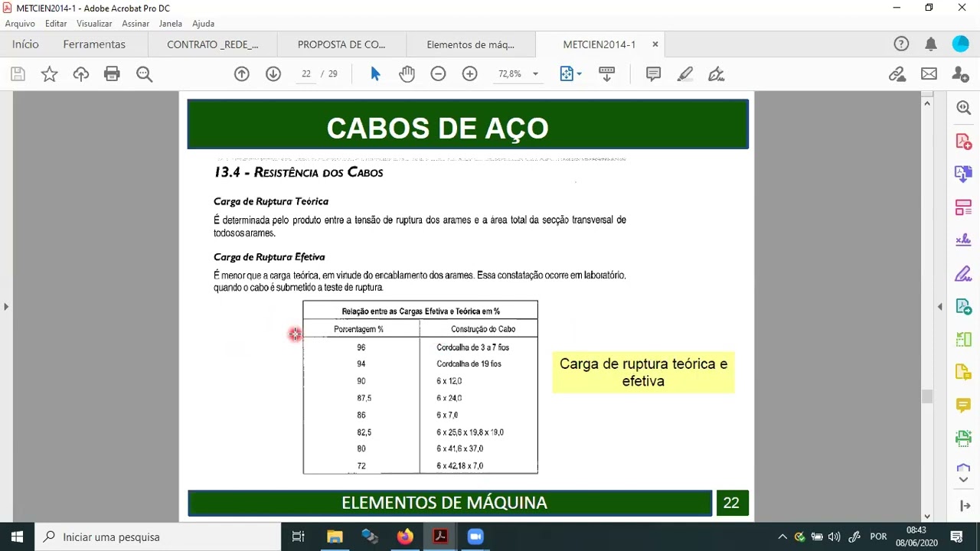980x551 pixels.
Task: Share a link to the file
Action: pos(897,74)
